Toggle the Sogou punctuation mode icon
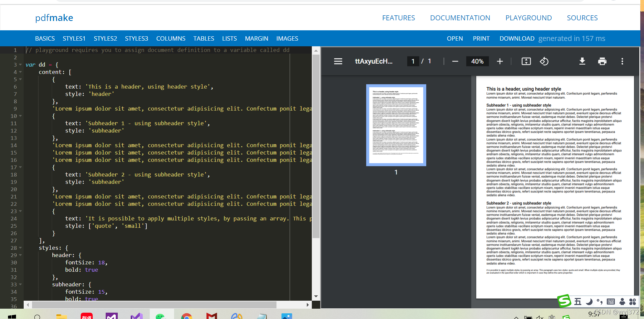This screenshot has height=319, width=644. (599, 301)
